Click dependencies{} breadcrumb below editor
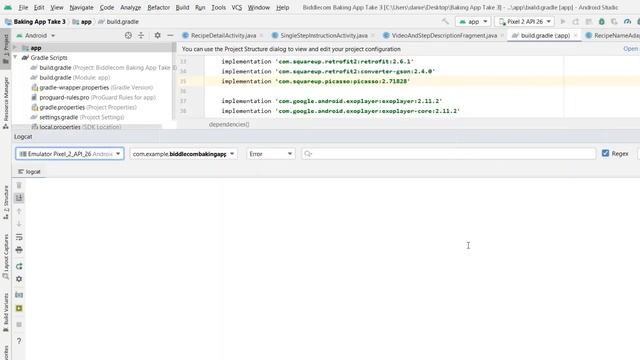This screenshot has height=360, width=640. (229, 124)
